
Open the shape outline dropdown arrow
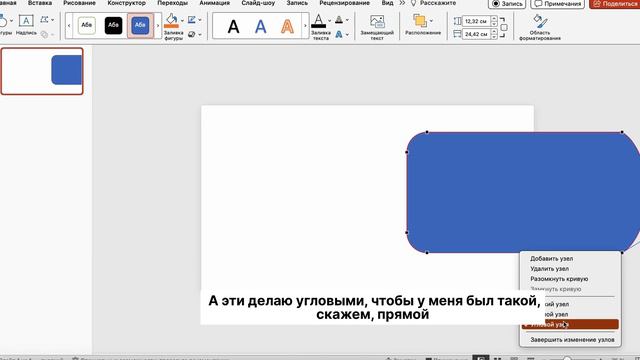[x=200, y=20]
